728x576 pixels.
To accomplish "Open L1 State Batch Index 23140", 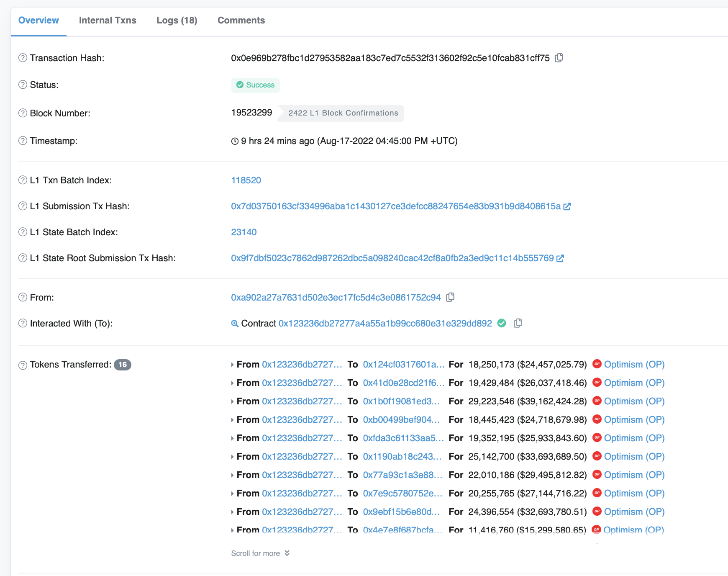I will 244,232.
